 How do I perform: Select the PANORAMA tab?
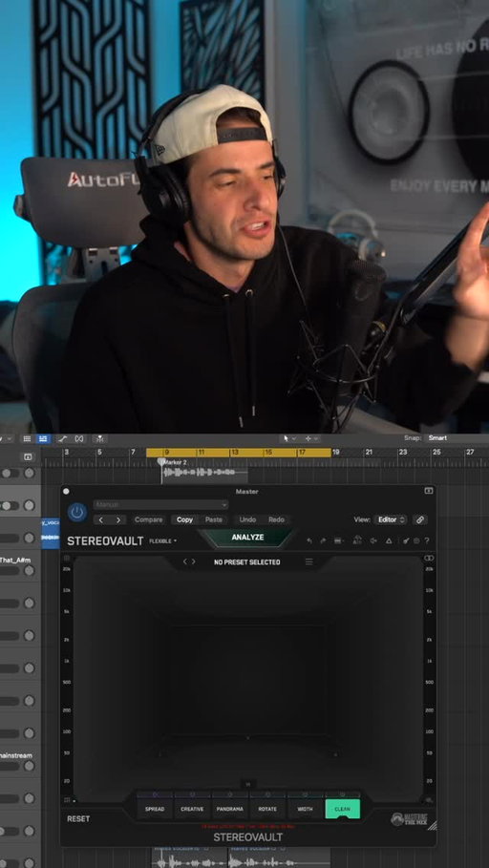[x=230, y=809]
